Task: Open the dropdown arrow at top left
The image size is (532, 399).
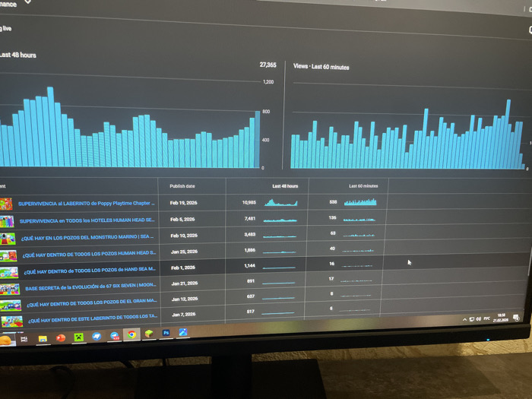Action: point(28,2)
